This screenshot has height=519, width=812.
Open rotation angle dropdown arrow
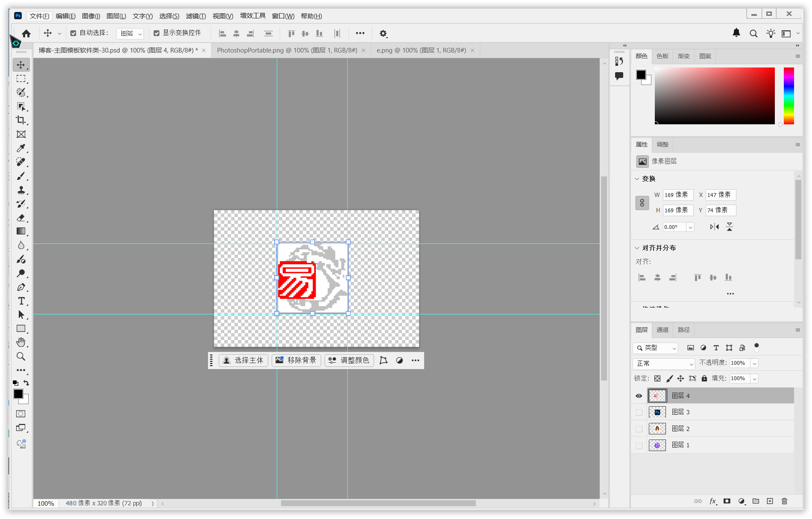(x=690, y=228)
